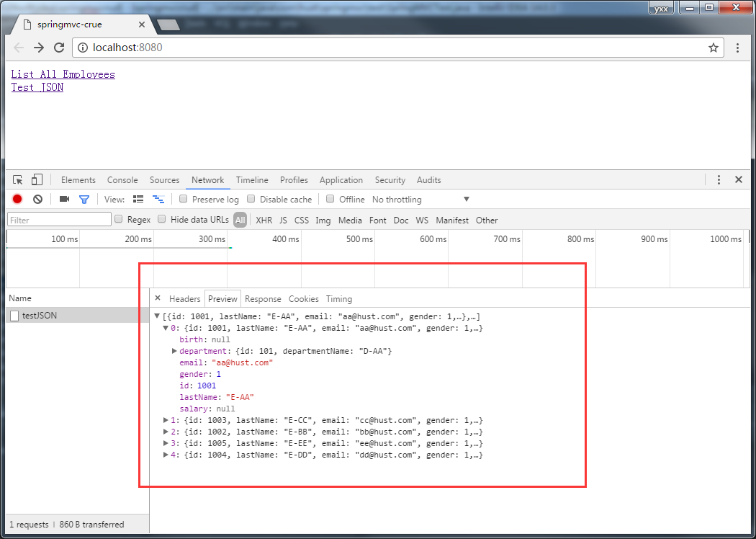Click the network Filter text field
The image size is (756, 539).
coord(59,220)
